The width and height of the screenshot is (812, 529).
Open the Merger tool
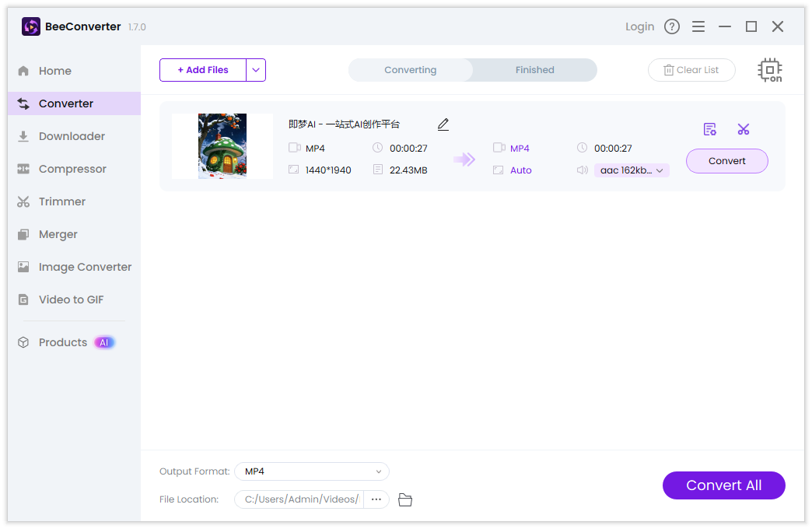pos(58,233)
